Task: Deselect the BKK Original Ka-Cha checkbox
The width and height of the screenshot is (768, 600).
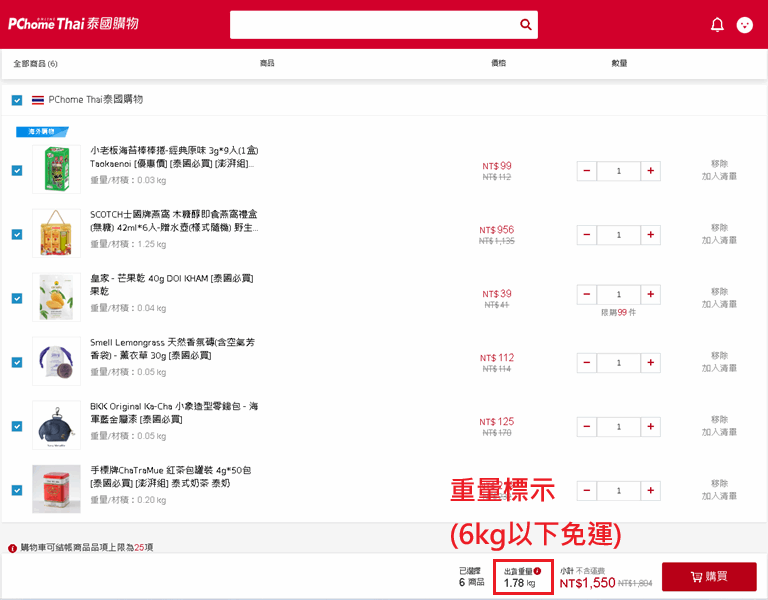Action: 17,426
